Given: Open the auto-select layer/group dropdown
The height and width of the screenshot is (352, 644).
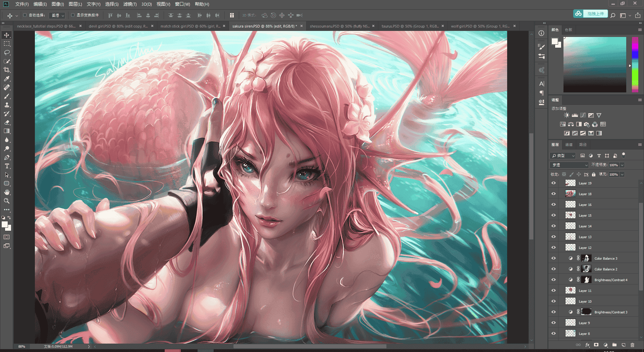Looking at the screenshot, I should coord(57,15).
